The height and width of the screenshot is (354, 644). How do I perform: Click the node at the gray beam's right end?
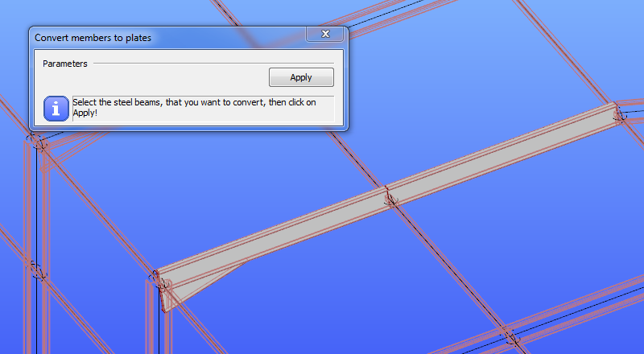pos(620,116)
